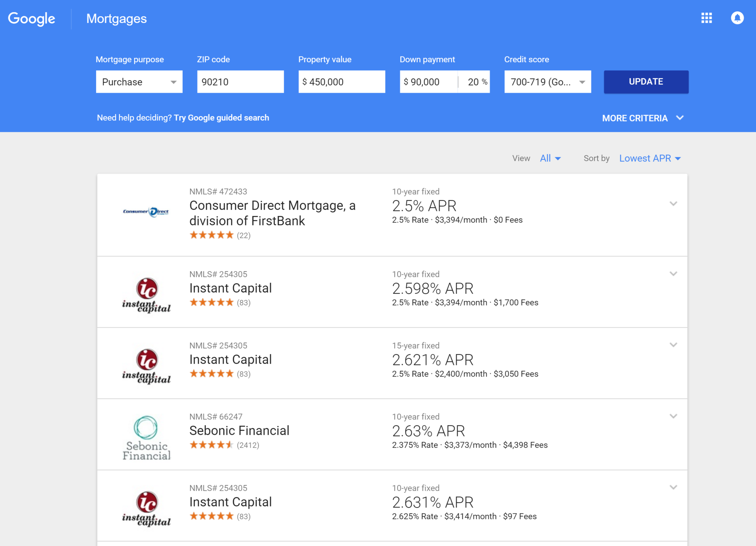Click Instant Capital logo in 2.598% APR row
The height and width of the screenshot is (546, 756).
point(146,295)
